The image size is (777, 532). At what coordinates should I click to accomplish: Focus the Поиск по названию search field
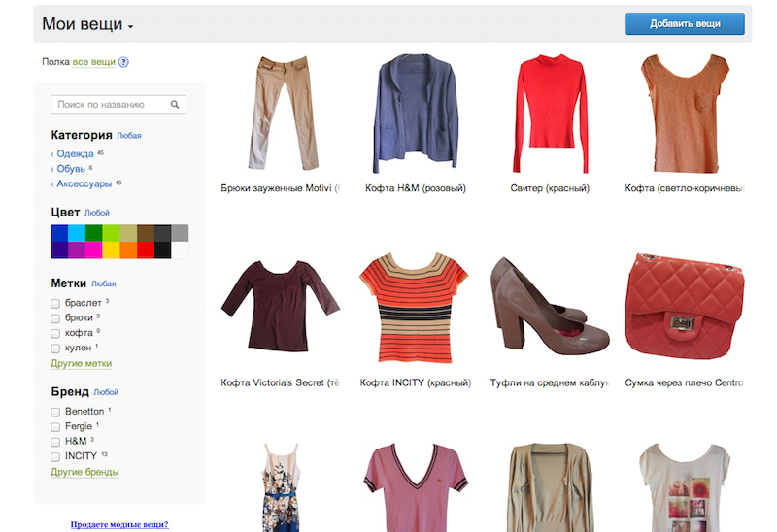[x=118, y=105]
